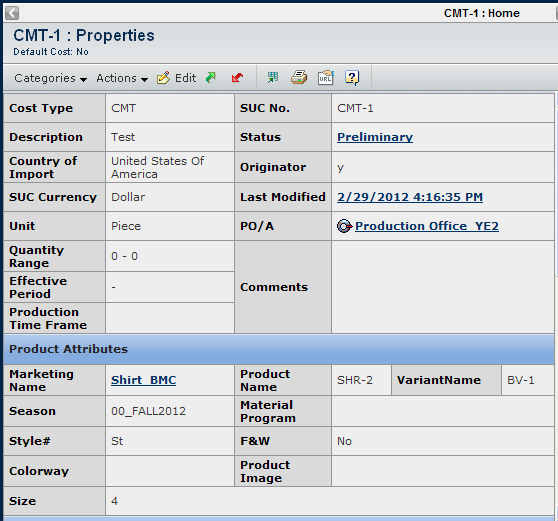The height and width of the screenshot is (521, 558).
Task: Open the Categories dropdown menu
Action: coord(51,78)
